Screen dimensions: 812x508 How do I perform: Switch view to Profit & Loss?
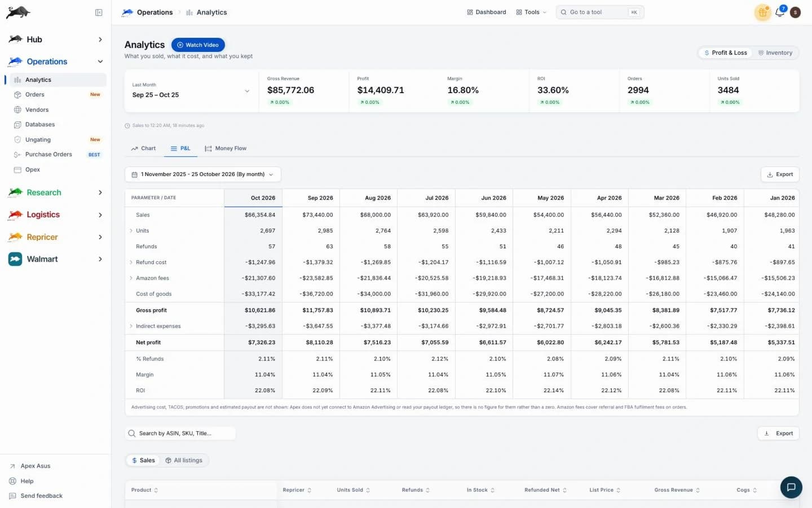pos(726,53)
